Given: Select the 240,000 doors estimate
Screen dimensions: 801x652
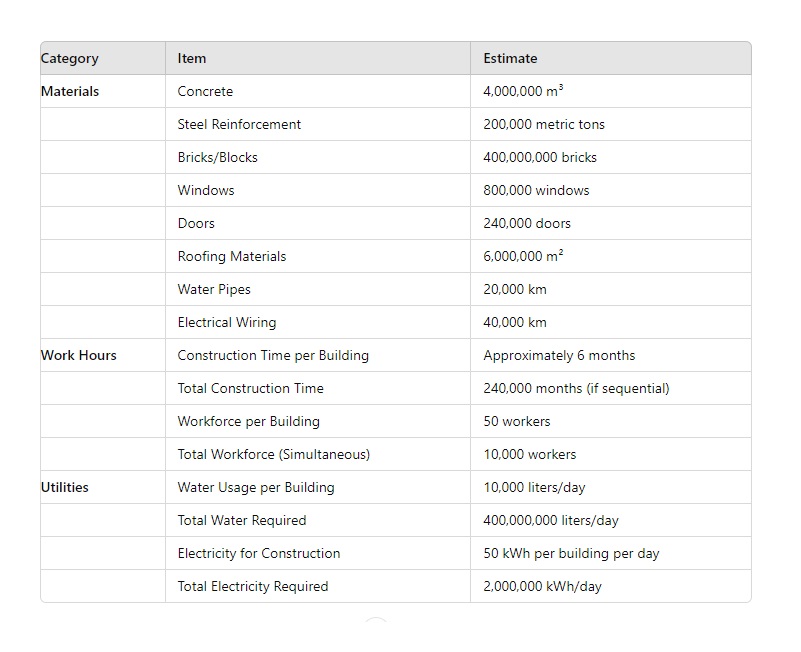Looking at the screenshot, I should point(527,223).
